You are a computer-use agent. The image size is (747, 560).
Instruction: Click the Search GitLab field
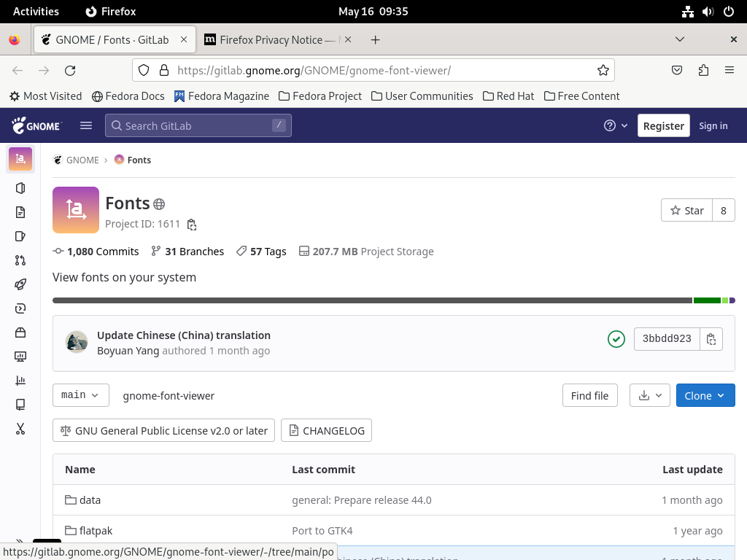coord(198,125)
